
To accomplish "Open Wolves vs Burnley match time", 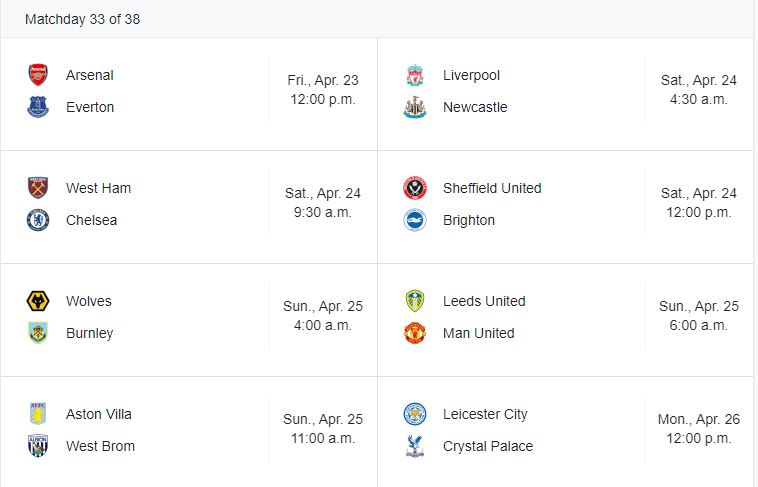I will 323,316.
